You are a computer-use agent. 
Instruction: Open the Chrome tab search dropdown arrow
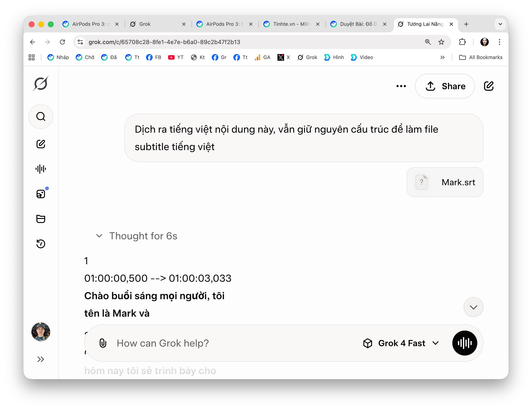pos(500,24)
